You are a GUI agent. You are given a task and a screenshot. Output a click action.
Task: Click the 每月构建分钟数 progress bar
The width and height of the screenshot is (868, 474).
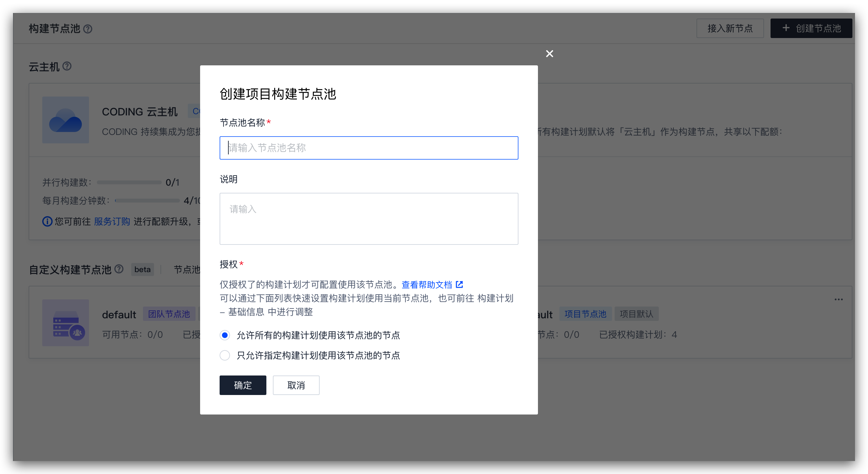pyautogui.click(x=147, y=201)
